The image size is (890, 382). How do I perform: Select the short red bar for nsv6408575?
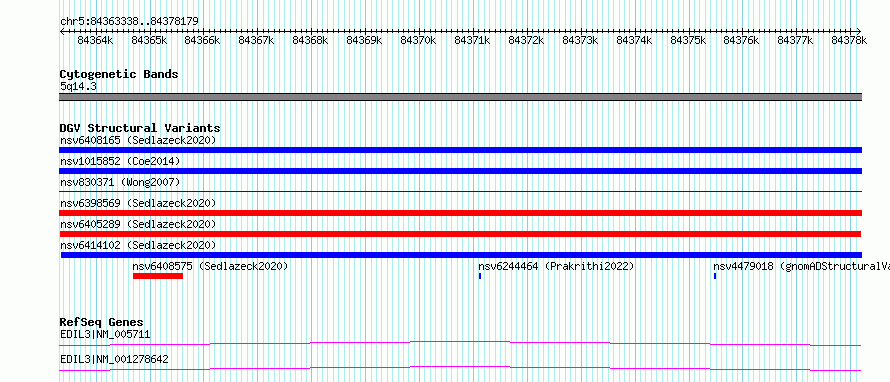[158, 276]
